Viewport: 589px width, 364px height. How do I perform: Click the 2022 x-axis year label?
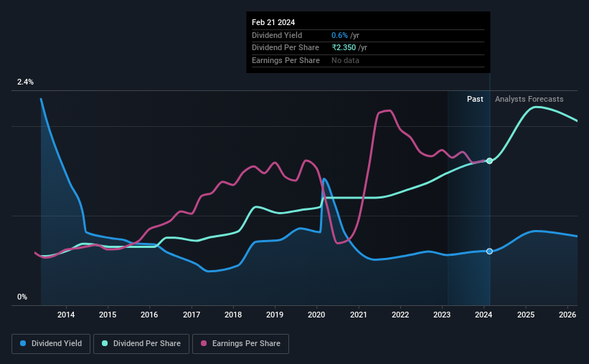coord(400,315)
